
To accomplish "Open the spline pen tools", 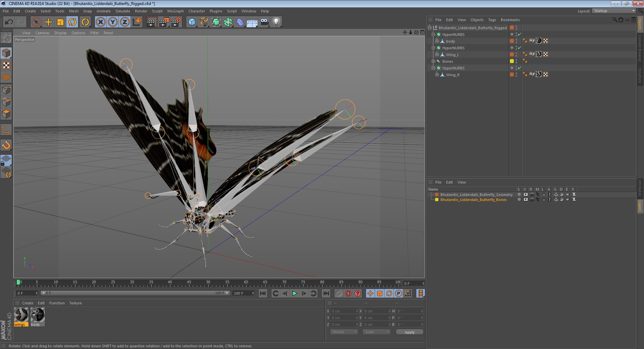I will [x=204, y=22].
